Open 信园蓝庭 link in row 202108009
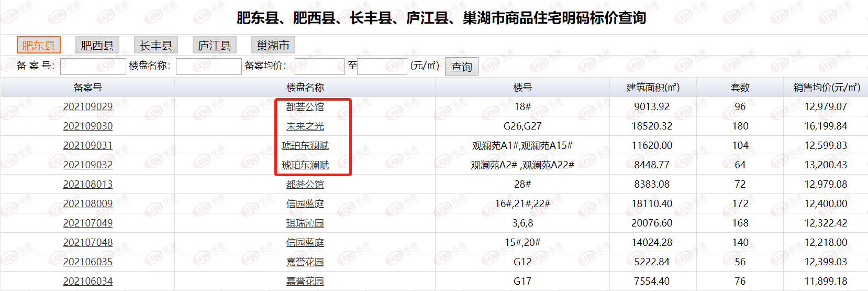868x291 pixels. coord(305,203)
